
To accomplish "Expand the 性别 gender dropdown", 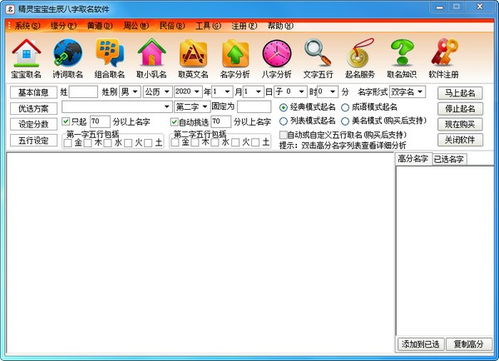I will coord(130,92).
